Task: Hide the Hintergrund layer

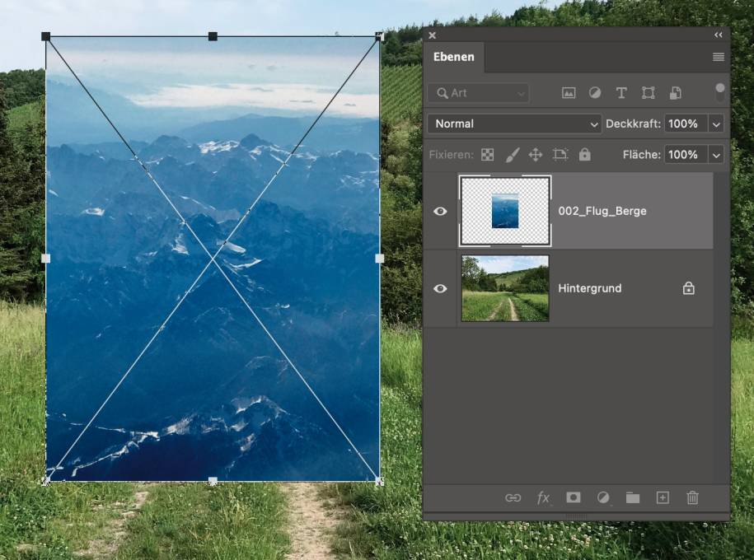Action: tap(440, 288)
